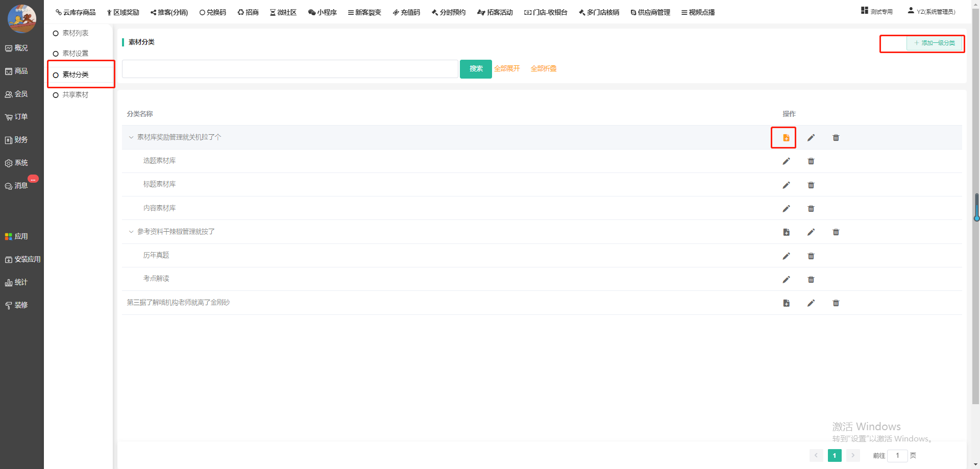Open the 小程序 top menu item
The height and width of the screenshot is (469, 980).
[x=323, y=12]
